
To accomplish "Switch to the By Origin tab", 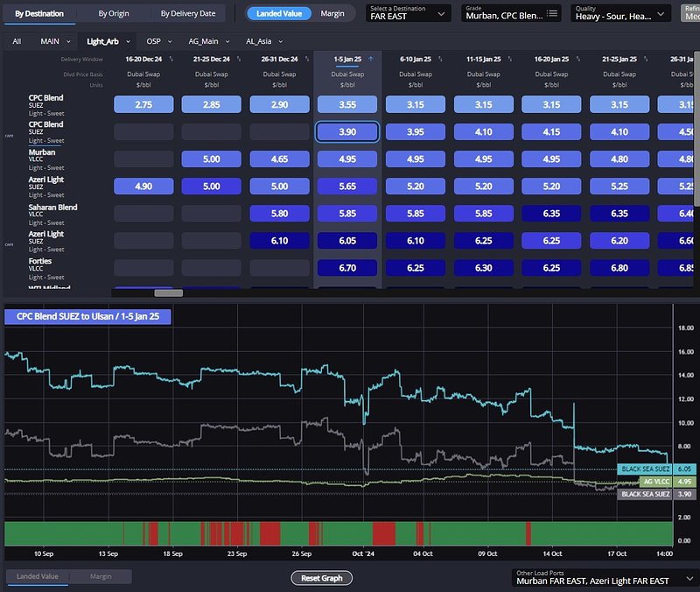I will pyautogui.click(x=113, y=14).
